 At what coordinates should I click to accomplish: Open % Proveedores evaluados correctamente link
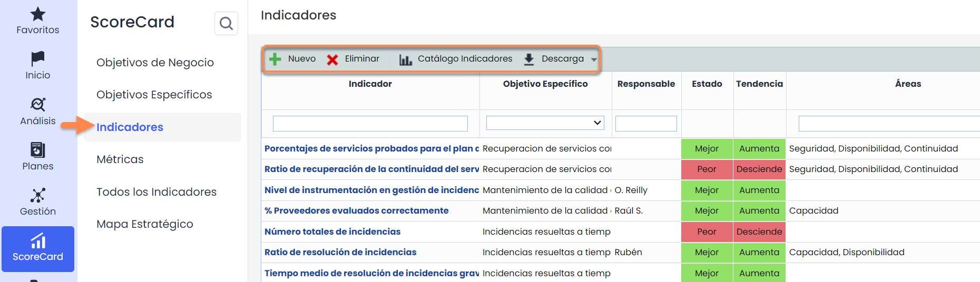(357, 211)
